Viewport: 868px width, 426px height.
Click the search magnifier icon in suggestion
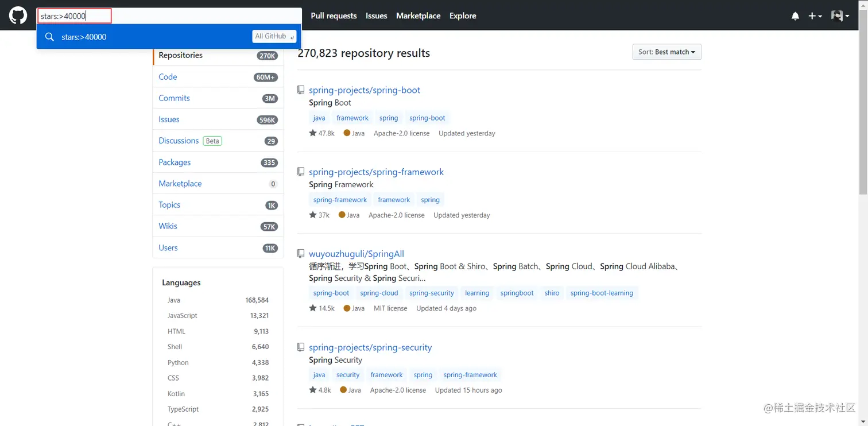click(x=49, y=37)
